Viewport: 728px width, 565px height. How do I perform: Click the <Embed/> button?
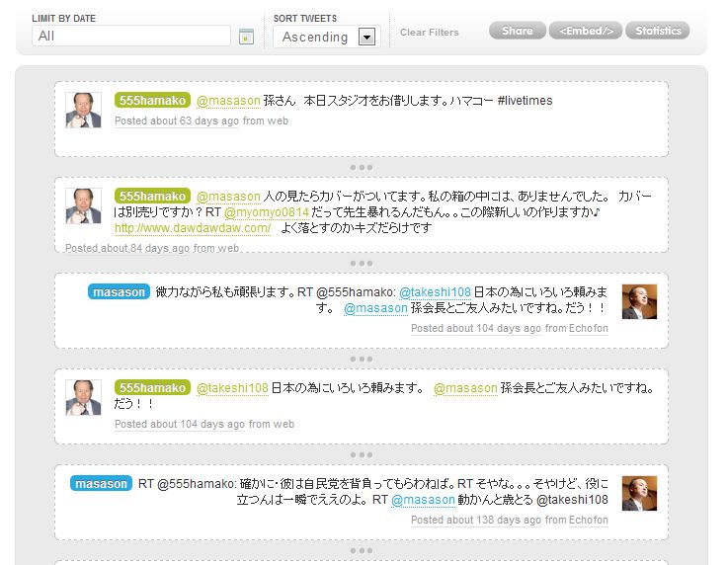(x=586, y=31)
